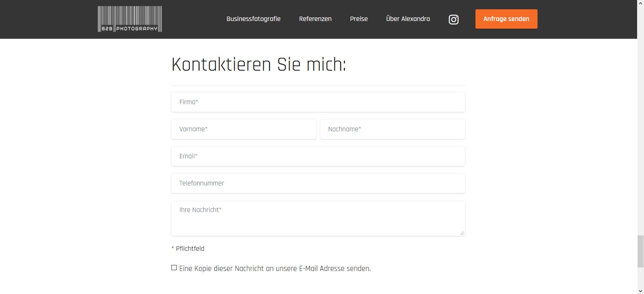
Task: Navigate to Über Alexandra
Action: (x=408, y=19)
